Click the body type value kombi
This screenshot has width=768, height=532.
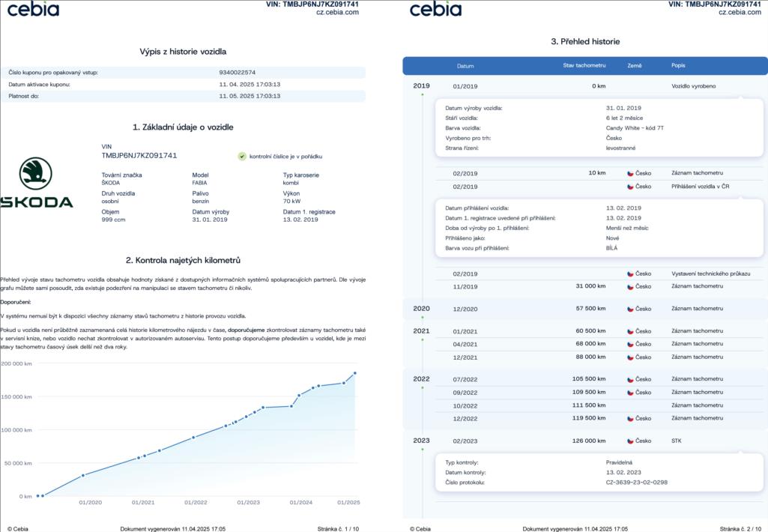tap(291, 183)
